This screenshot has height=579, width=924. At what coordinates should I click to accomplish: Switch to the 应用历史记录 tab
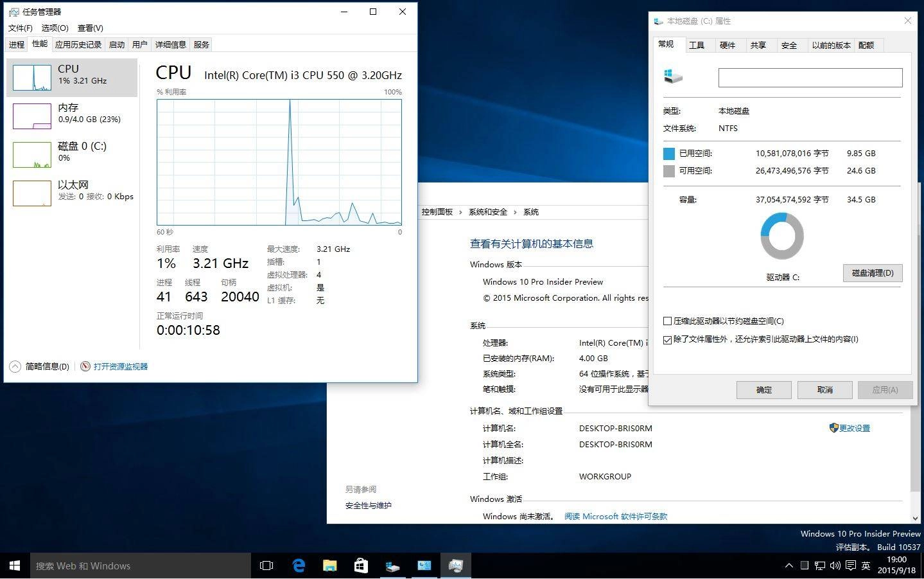[78, 44]
